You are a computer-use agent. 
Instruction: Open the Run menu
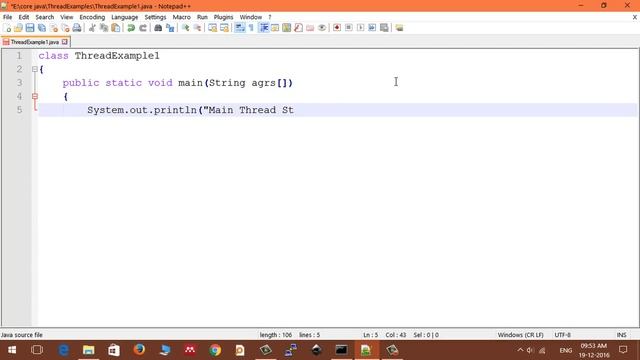[202, 17]
